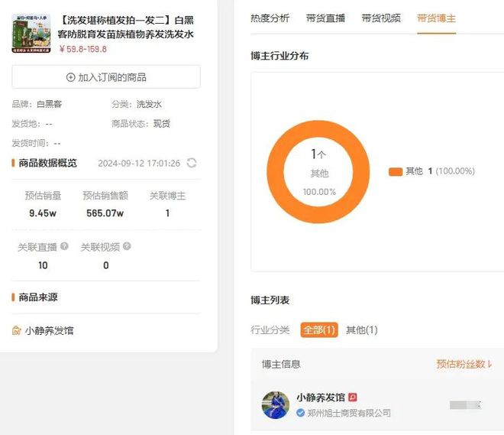This screenshot has width=504, height=435.
Task: Click the blue verified badge by 郑州旭士商贸有限公司
Action: point(301,413)
